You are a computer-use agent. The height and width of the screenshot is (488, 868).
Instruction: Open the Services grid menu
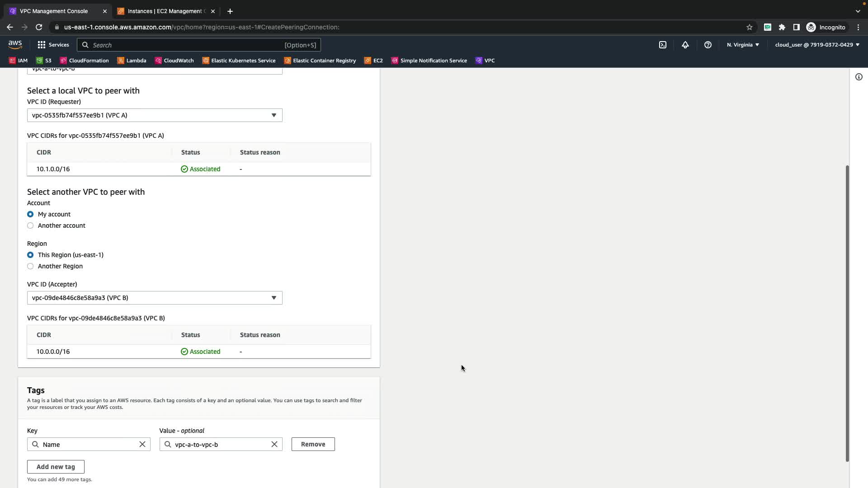point(53,45)
